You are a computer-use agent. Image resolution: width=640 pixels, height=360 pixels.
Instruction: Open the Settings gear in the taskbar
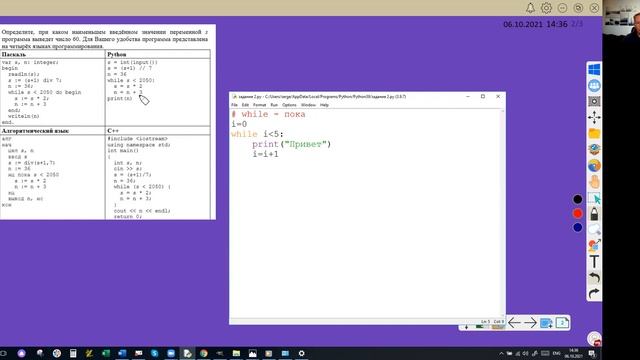(302, 353)
